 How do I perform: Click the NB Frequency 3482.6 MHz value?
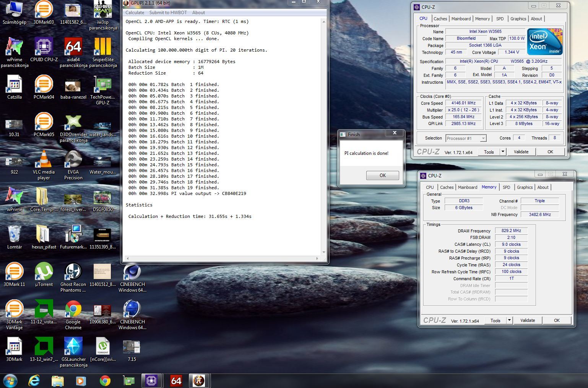click(540, 214)
